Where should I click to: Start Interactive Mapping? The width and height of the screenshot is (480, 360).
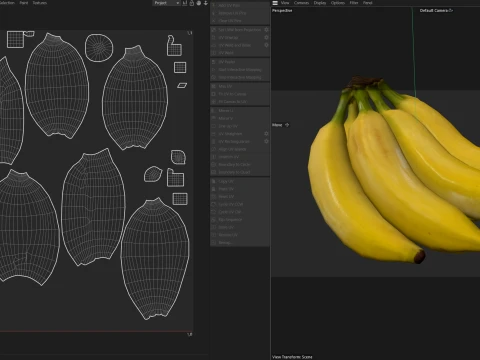pyautogui.click(x=240, y=69)
